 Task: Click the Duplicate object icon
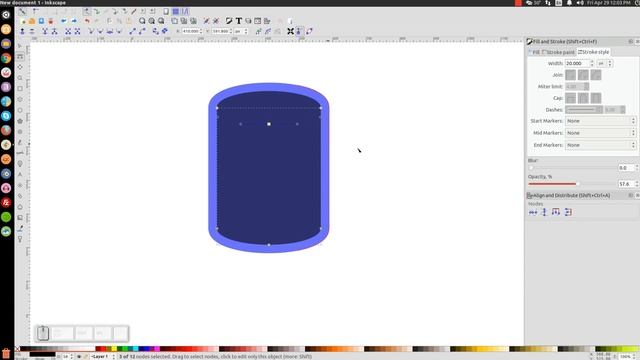click(x=175, y=21)
